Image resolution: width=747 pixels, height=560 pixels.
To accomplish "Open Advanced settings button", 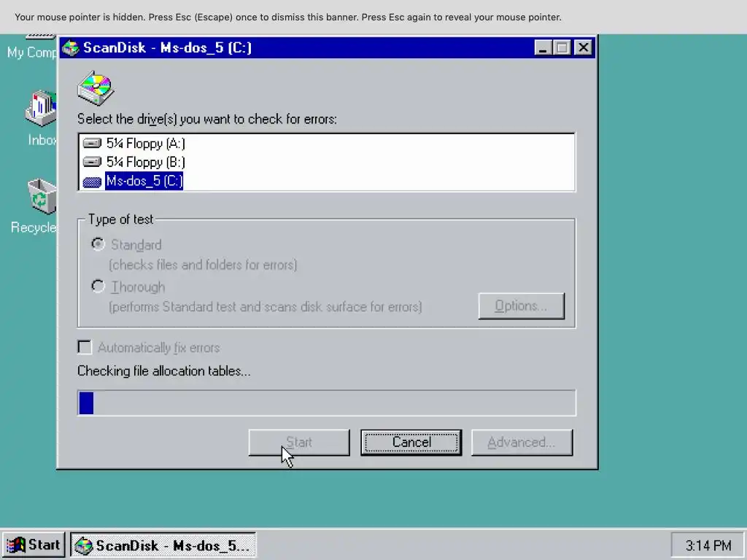I will click(x=522, y=443).
